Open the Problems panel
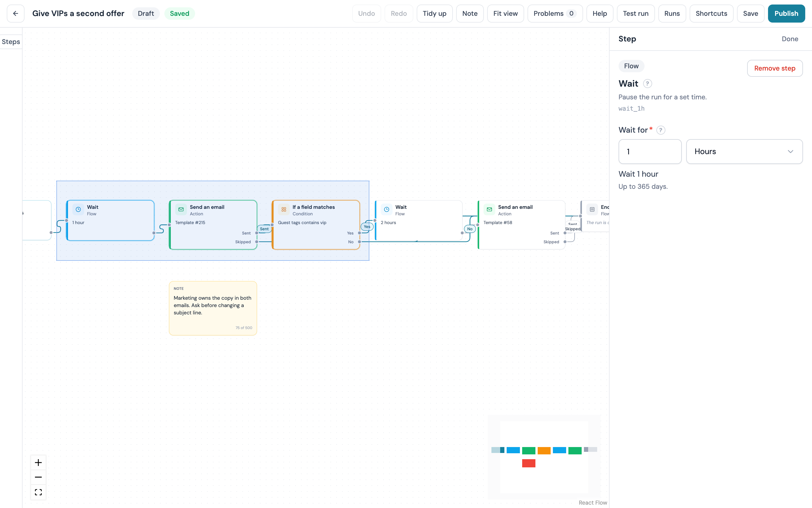The image size is (812, 508). point(555,14)
